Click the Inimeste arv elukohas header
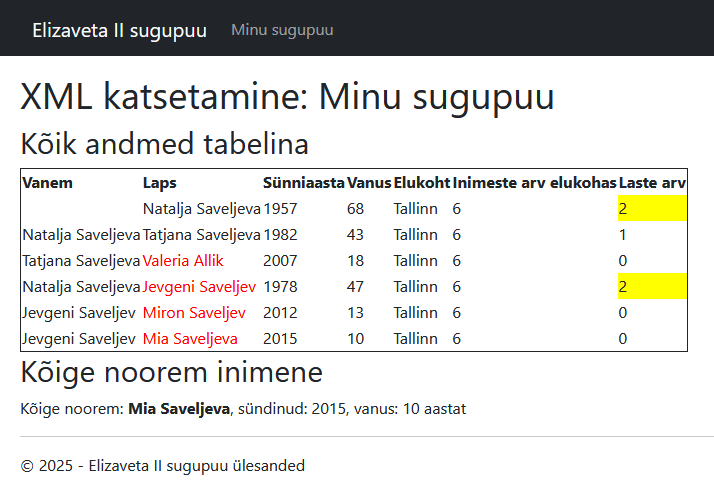Viewport: 714px width, 494px height. tap(534, 183)
